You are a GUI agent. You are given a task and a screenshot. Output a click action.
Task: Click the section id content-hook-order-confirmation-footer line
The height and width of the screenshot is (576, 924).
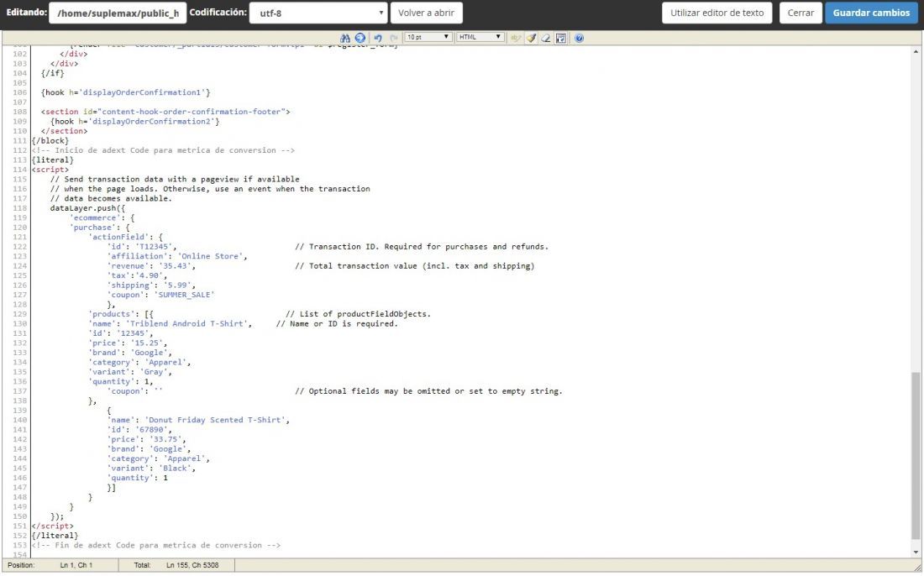click(x=165, y=112)
